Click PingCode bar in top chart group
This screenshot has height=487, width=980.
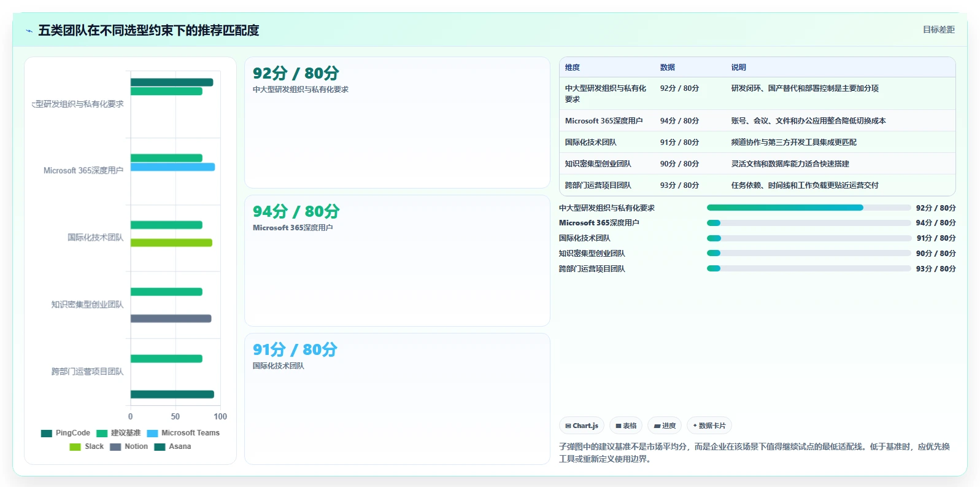(172, 82)
